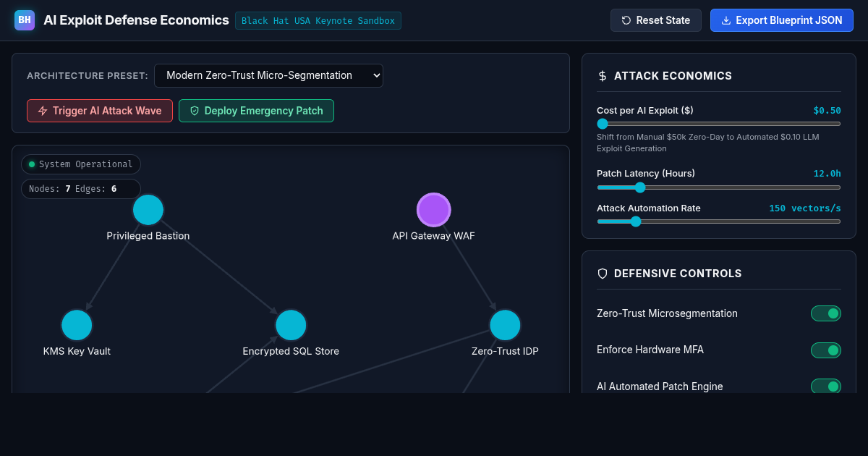Click the 150 vectors/s value

[805, 208]
